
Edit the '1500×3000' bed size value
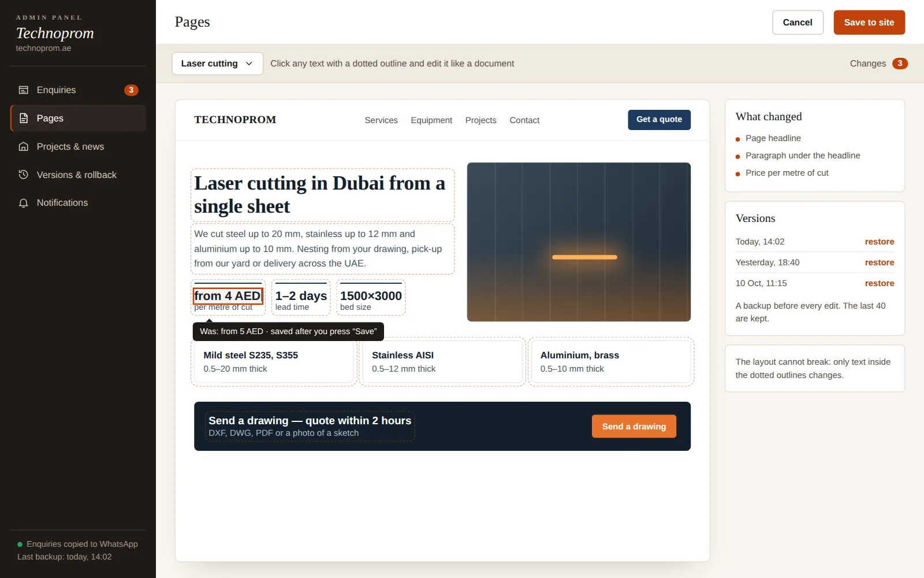[x=371, y=296]
